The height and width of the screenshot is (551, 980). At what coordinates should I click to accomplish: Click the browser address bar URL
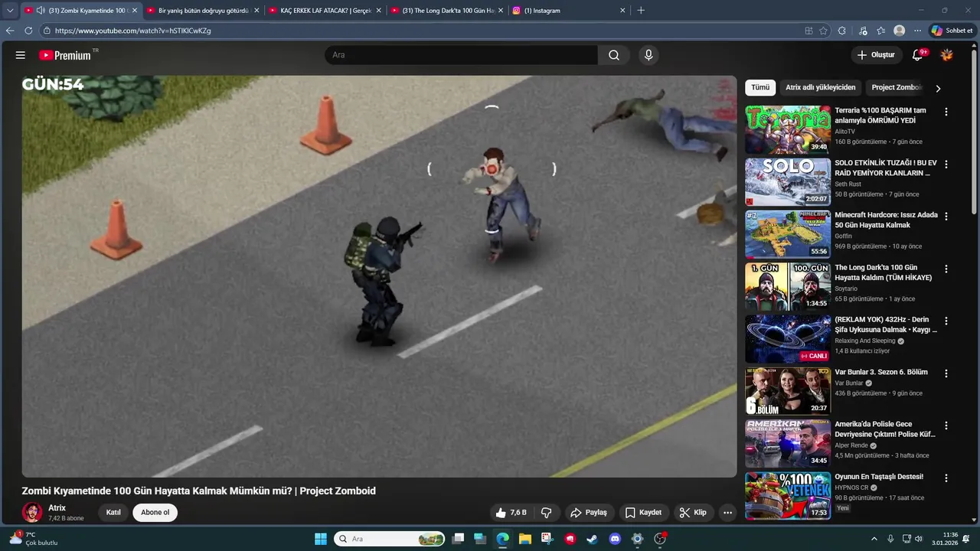(x=133, y=31)
